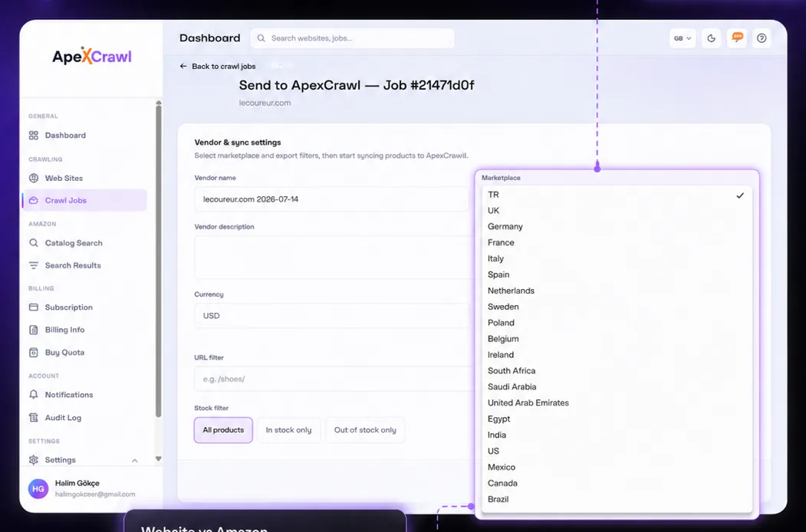Open Audit Log page
The image size is (806, 532).
pos(63,417)
